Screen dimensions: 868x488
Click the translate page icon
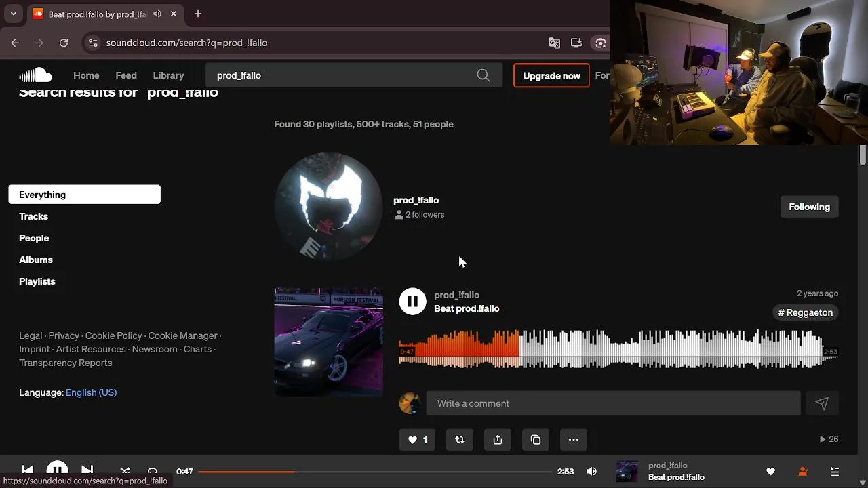click(x=555, y=43)
